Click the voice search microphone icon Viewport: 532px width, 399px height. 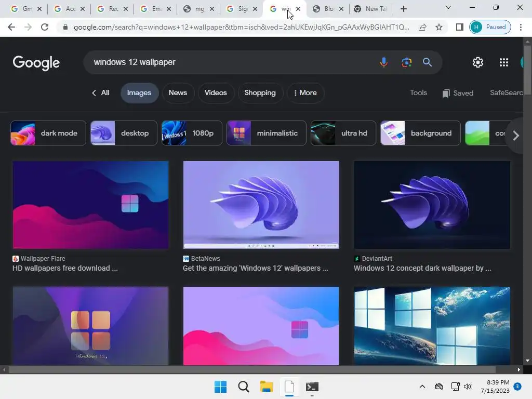pyautogui.click(x=384, y=62)
